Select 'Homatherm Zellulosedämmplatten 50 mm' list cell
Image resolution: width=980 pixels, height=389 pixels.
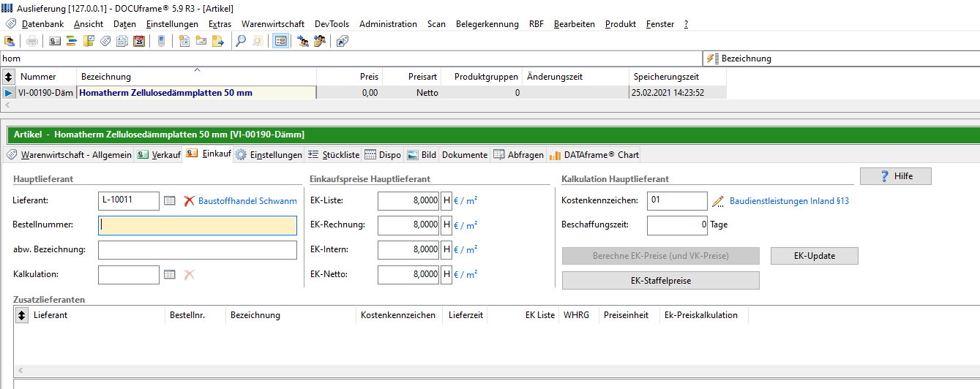pos(196,92)
